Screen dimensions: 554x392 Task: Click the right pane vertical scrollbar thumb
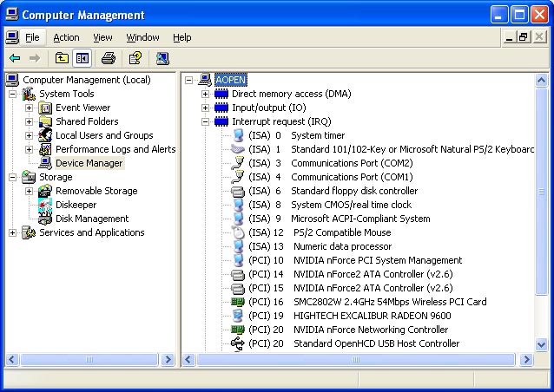(541, 192)
